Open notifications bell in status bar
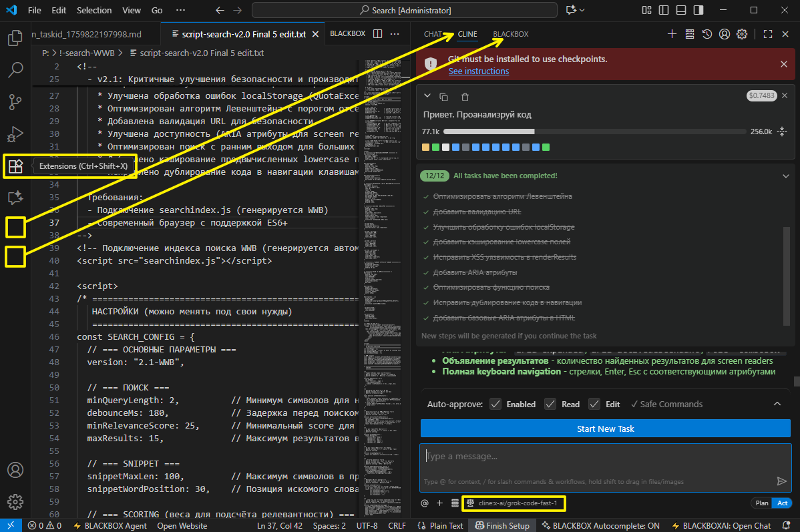Image resolution: width=800 pixels, height=532 pixels. [x=786, y=525]
